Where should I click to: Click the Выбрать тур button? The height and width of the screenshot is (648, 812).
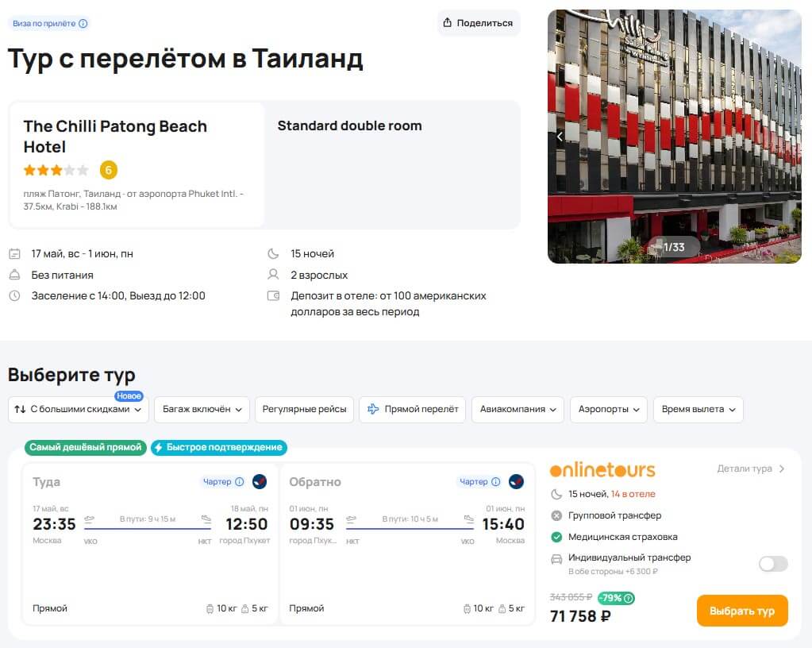(742, 611)
